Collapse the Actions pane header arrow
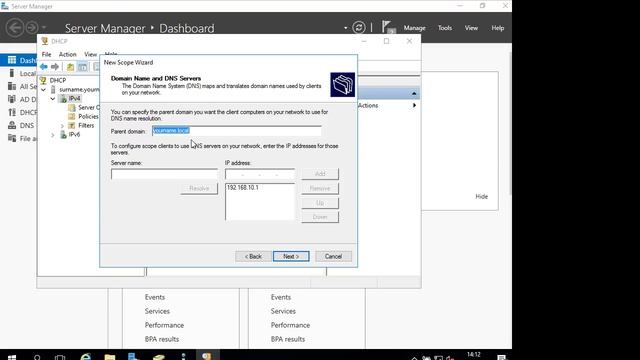The image size is (640, 360). point(414,93)
